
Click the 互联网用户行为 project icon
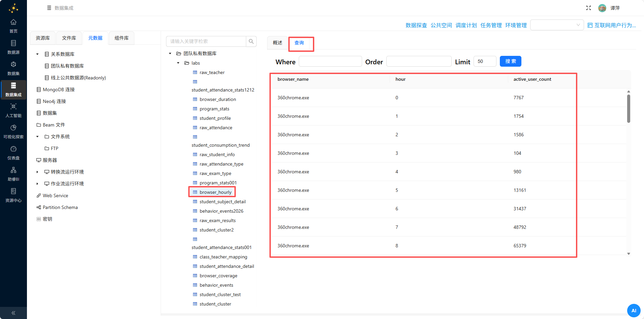point(590,25)
